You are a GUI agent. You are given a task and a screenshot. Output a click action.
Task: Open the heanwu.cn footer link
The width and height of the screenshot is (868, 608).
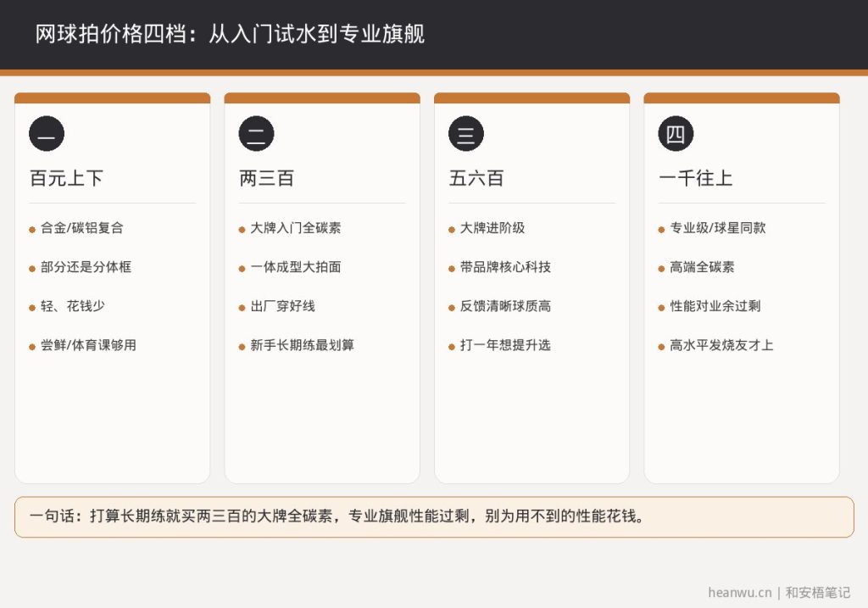pos(739,593)
